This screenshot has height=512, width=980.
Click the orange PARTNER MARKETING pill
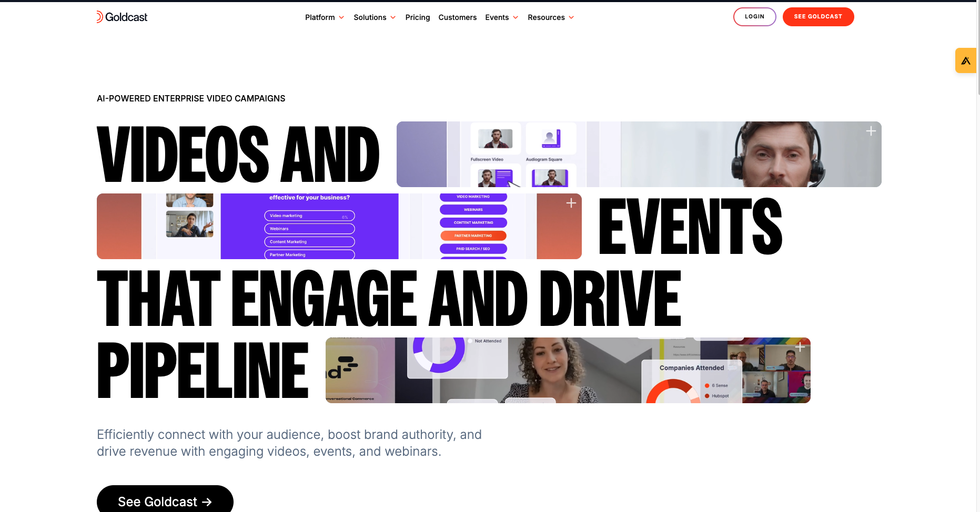473,236
